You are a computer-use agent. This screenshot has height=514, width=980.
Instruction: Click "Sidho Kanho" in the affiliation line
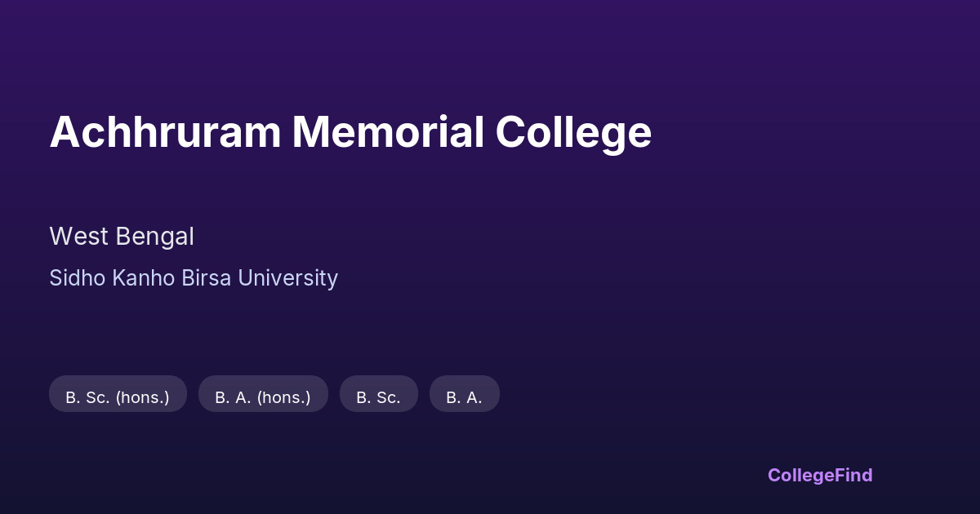pyautogui.click(x=104, y=278)
